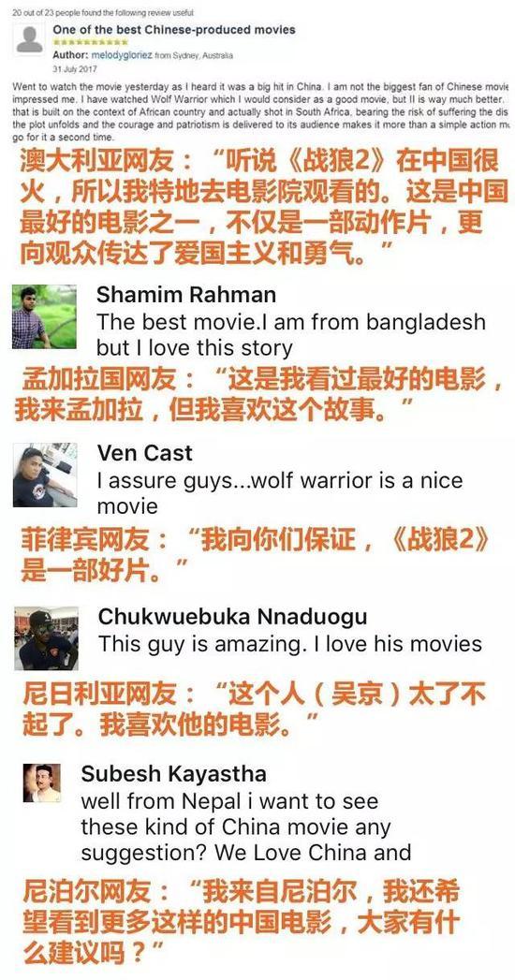Click the Subesh Kayastha username
The height and width of the screenshot is (980, 515).
point(174,774)
